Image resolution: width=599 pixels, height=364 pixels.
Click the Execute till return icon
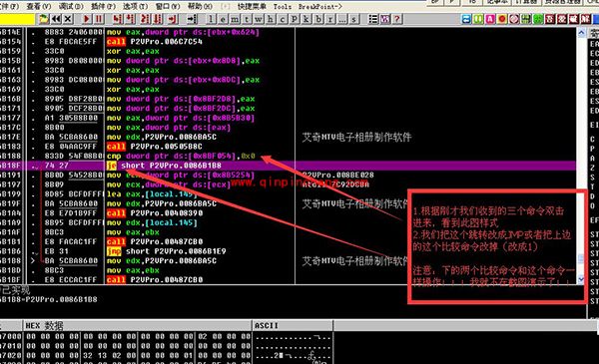pos(173,19)
